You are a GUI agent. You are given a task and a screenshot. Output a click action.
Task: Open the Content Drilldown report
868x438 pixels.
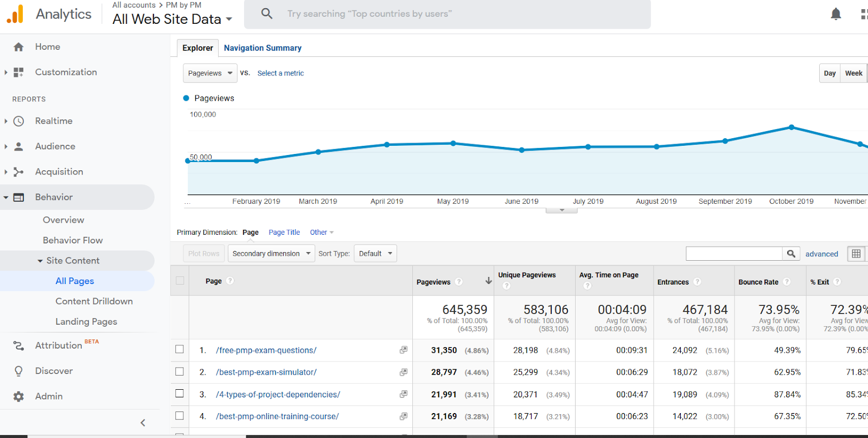click(x=94, y=301)
